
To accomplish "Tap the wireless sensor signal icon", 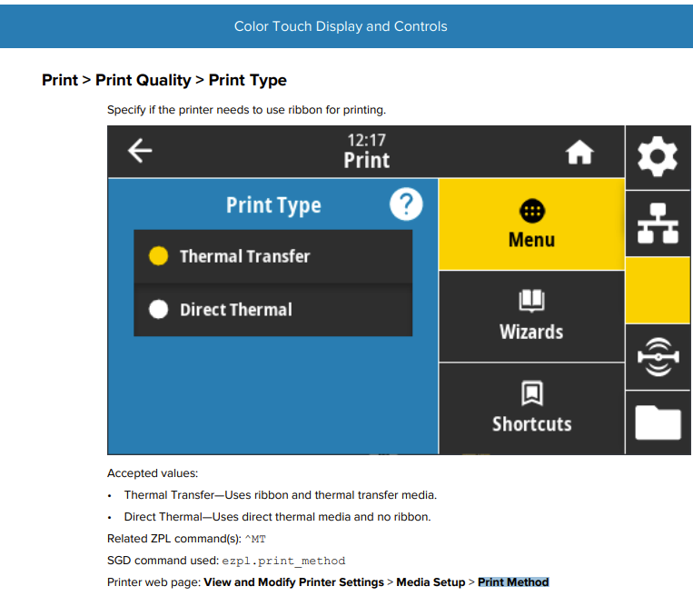I will [x=658, y=357].
